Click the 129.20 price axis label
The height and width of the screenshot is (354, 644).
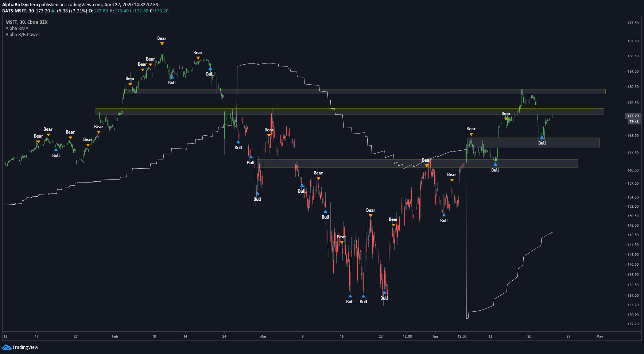point(633,324)
